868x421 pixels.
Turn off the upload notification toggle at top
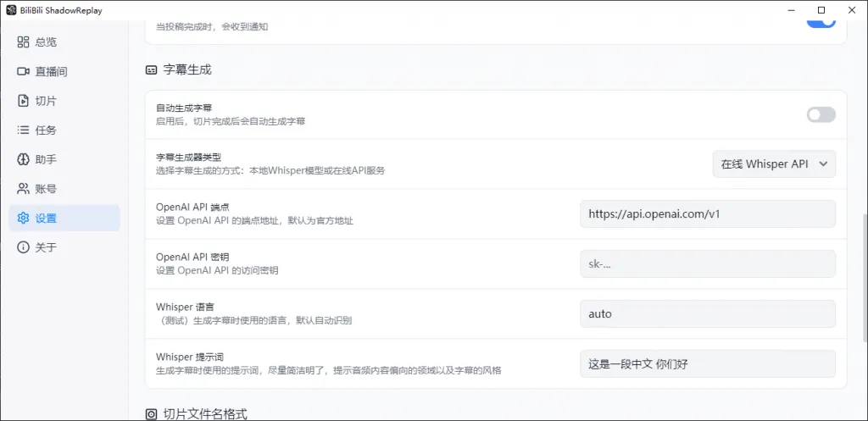[821, 21]
